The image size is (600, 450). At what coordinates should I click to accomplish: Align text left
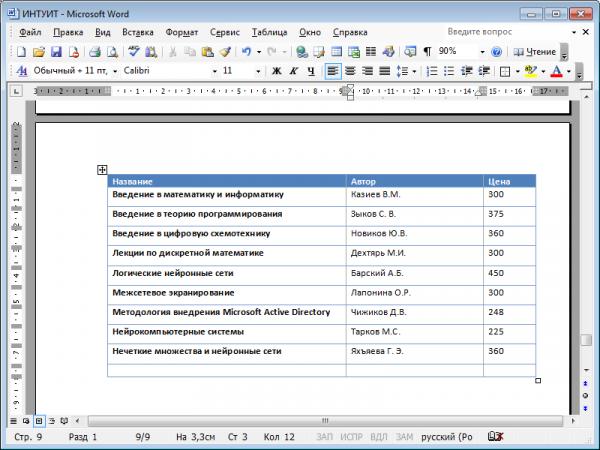333,71
